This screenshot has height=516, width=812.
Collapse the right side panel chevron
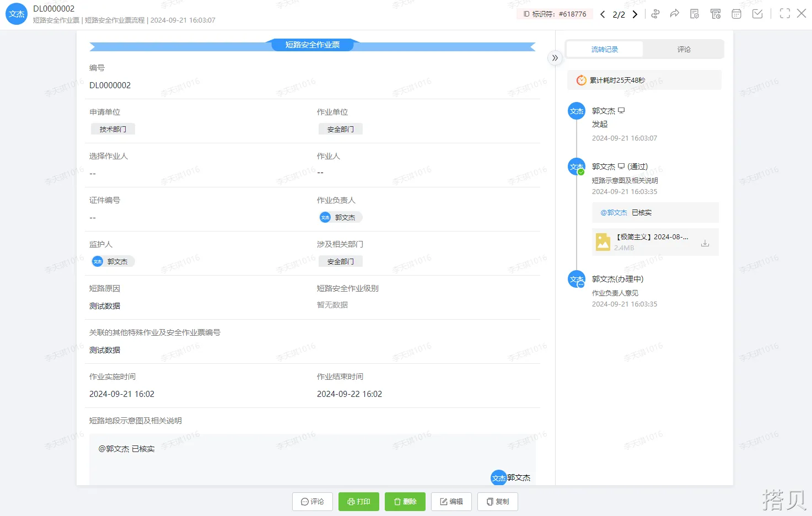pos(555,58)
